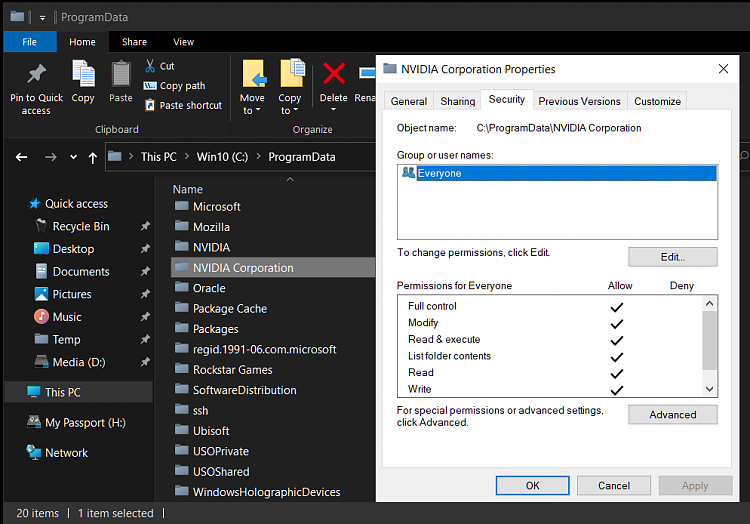
Task: Select the Ubisoft folder
Action: point(211,431)
